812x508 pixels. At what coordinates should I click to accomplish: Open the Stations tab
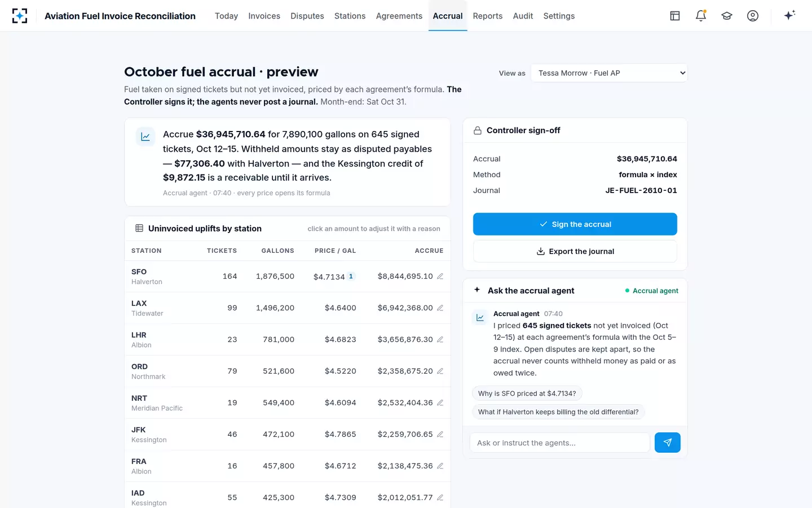[350, 16]
